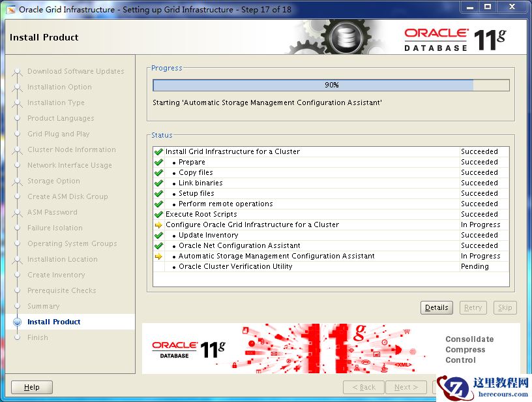Viewport: 532px width, 402px height.
Task: Maximize the installer window
Action: pos(488,7)
